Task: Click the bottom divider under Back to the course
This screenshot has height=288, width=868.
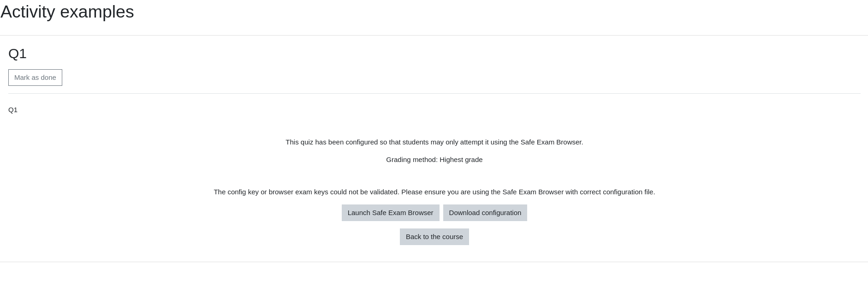Action: click(x=434, y=262)
